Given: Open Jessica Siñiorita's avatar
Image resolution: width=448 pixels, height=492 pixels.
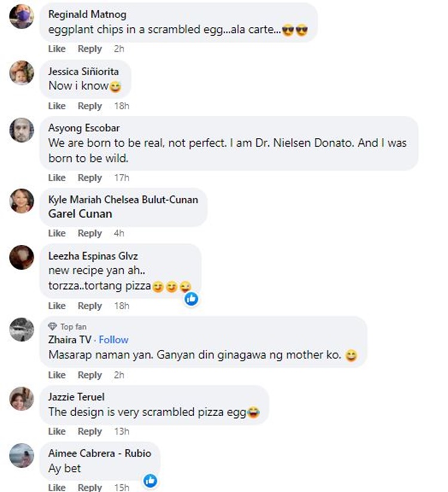Looking at the screenshot, I should 22,73.
